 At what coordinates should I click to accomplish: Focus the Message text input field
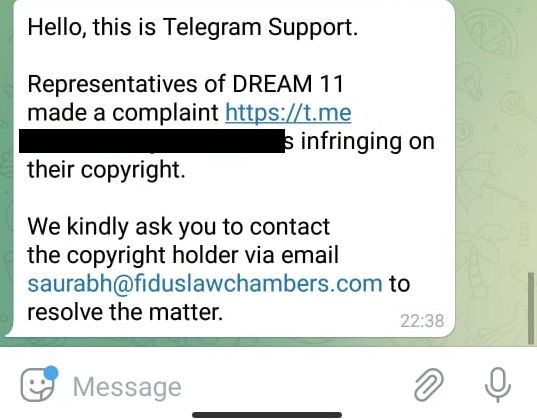[x=233, y=386]
